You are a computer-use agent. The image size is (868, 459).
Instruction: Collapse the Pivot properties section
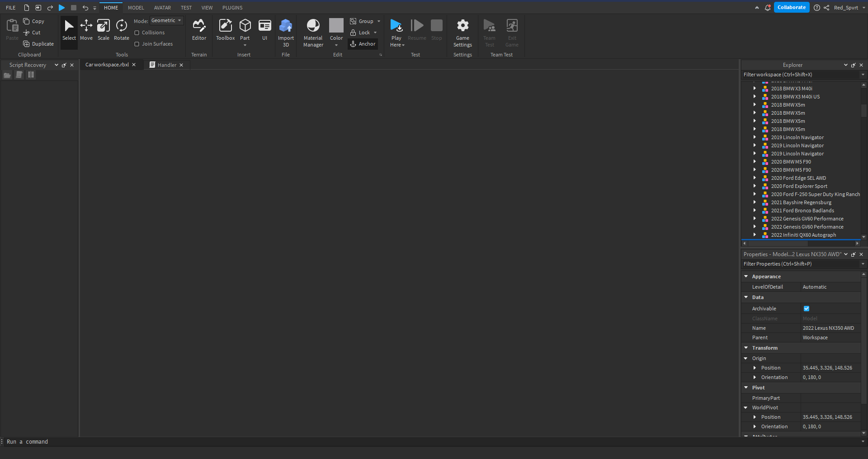[746, 388]
